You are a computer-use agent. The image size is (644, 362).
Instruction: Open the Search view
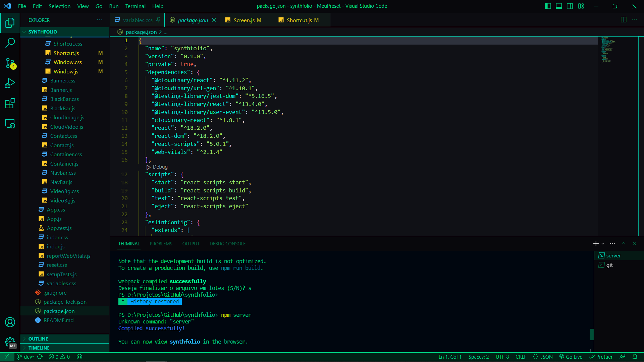(x=10, y=43)
